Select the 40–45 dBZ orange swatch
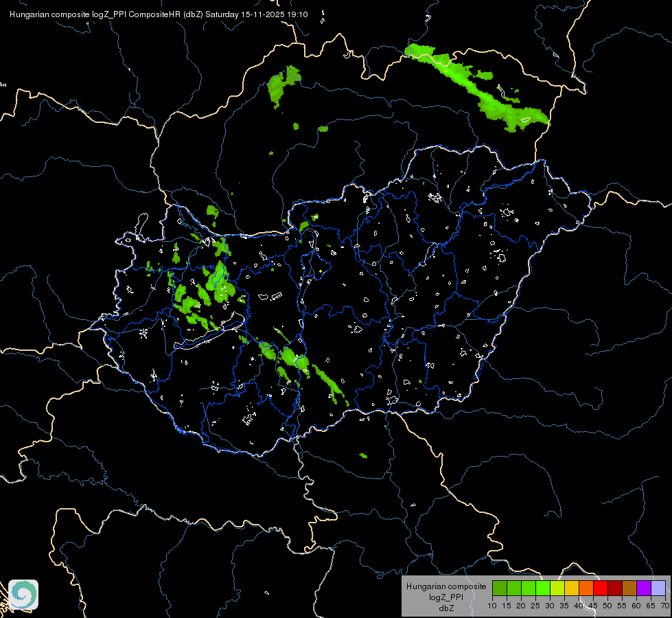 586,588
